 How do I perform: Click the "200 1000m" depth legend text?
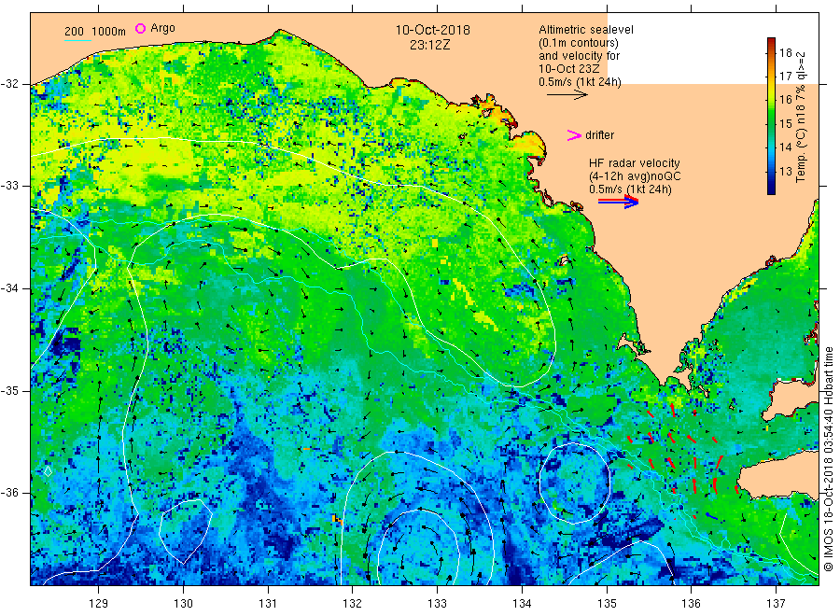coord(95,31)
